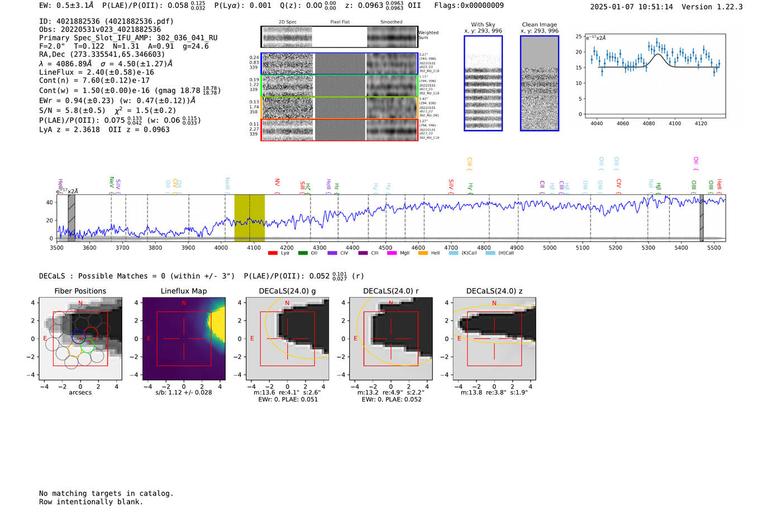This screenshot has height=532, width=782.
Task: Click the EWr: 0, PLAE: 0.051 caption
Action: tap(288, 399)
